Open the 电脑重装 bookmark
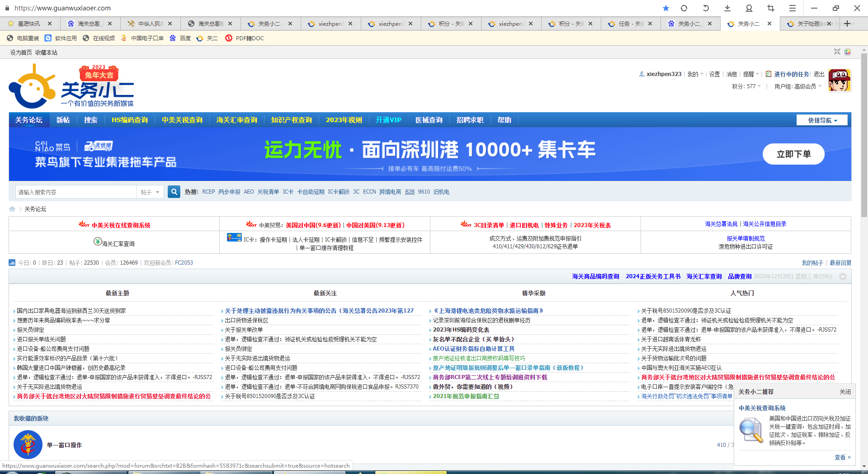 coord(23,38)
